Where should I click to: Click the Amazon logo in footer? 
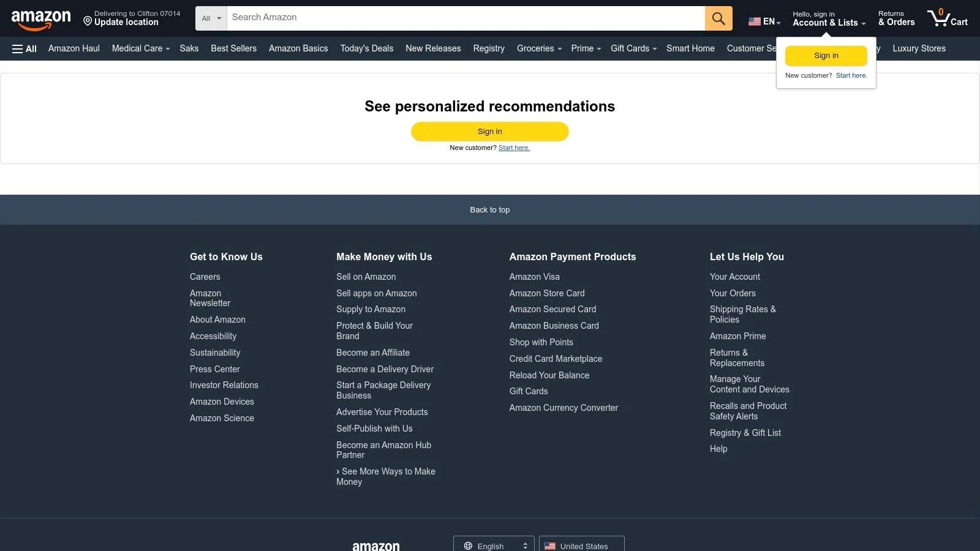coord(376,545)
